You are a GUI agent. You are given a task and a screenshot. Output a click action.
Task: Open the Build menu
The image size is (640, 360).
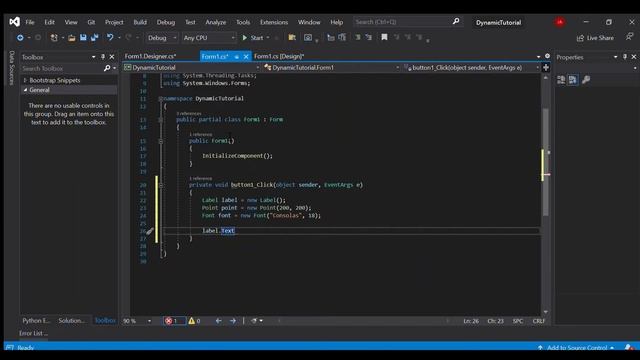pos(140,22)
